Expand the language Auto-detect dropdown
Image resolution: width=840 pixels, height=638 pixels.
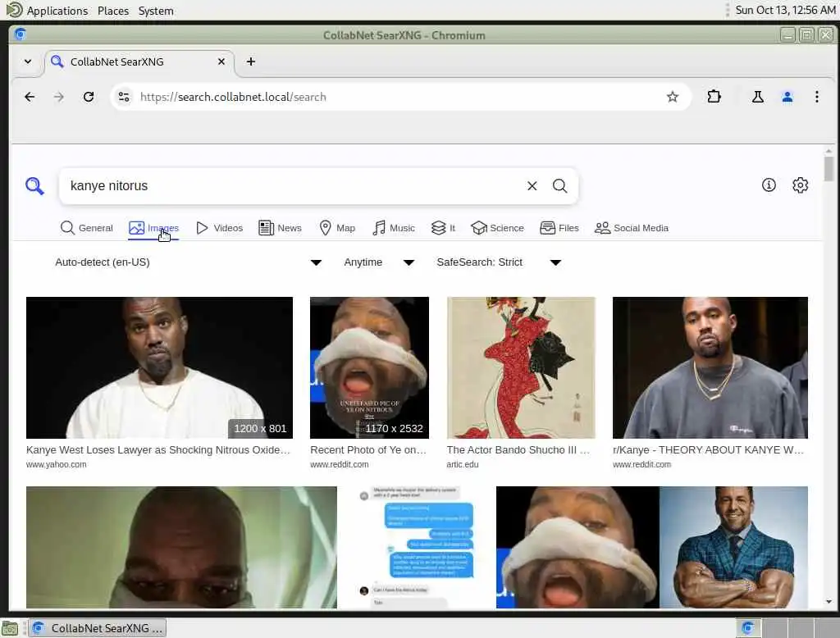coord(188,262)
